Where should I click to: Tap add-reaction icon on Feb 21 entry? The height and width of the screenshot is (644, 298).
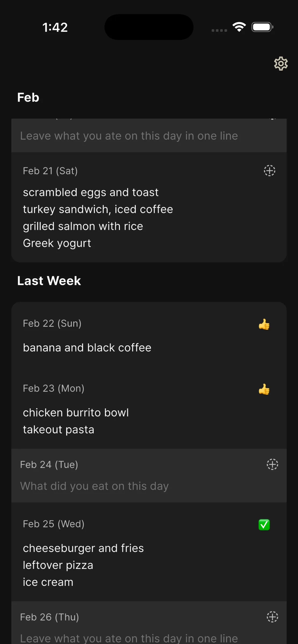[x=270, y=171]
